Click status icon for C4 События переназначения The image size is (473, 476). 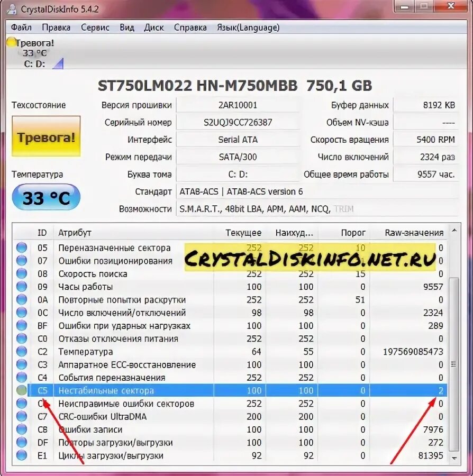22,377
